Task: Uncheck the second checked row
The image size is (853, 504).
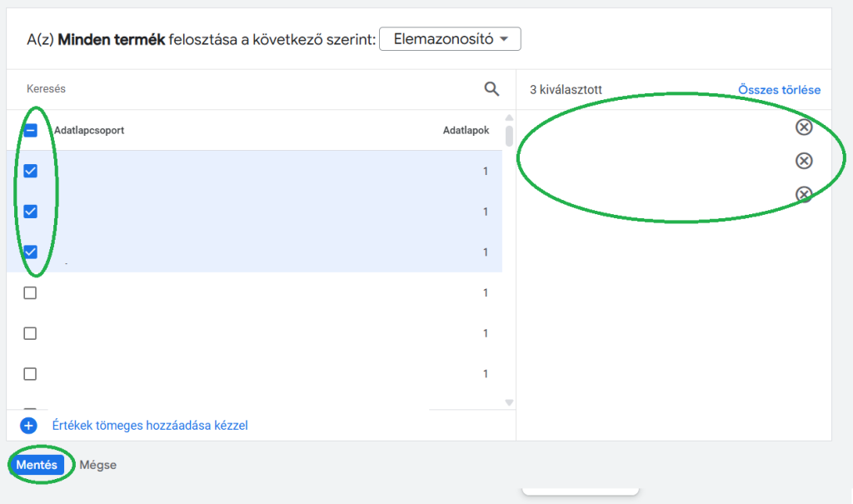Action: pyautogui.click(x=30, y=212)
